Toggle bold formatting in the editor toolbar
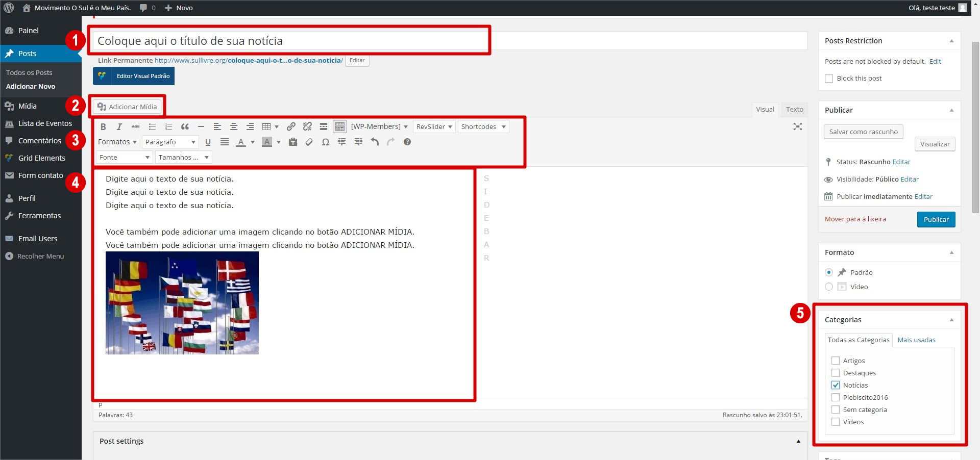Image resolution: width=980 pixels, height=460 pixels. 103,127
